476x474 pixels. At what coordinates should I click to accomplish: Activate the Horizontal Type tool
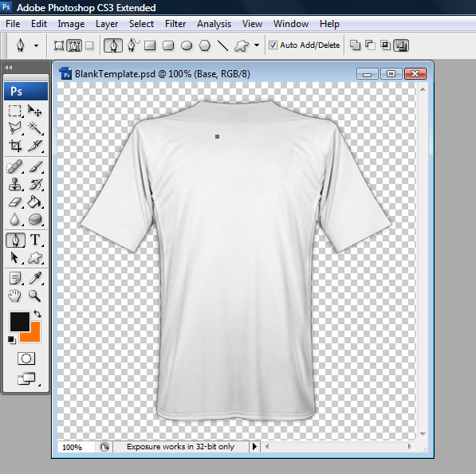click(x=35, y=240)
